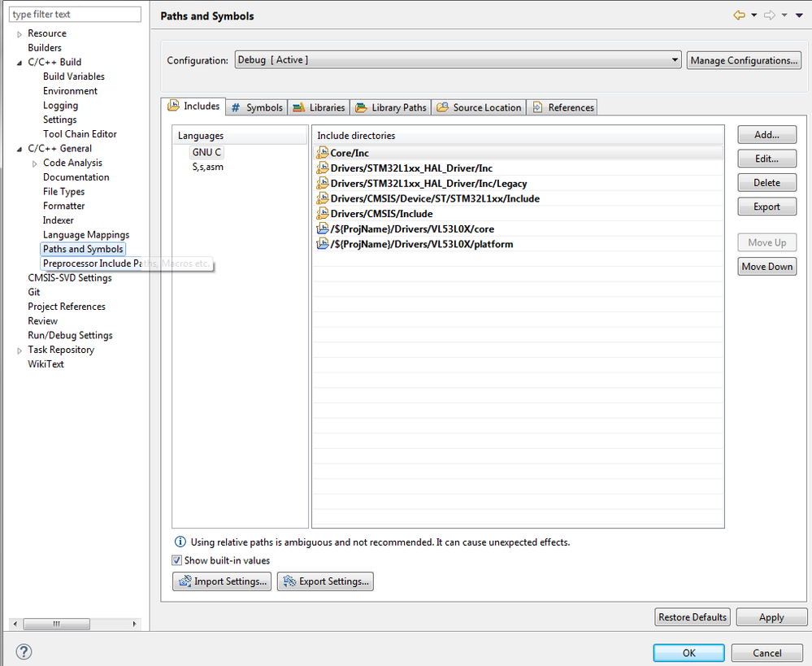Screen dimensions: 812x666
Task: Click the sidebar horizontal scrollbar thumb
Action: click(x=56, y=624)
